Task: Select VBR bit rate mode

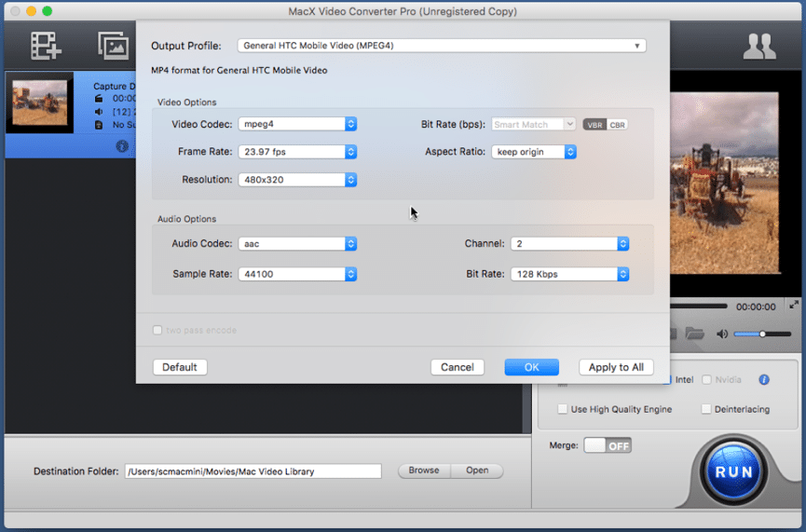Action: (594, 125)
